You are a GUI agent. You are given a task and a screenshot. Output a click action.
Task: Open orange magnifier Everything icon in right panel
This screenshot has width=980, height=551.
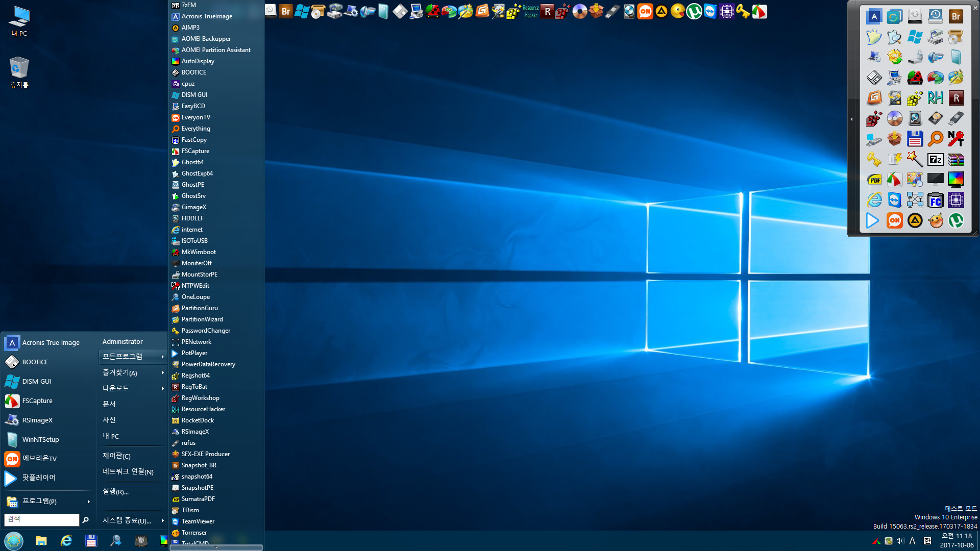pyautogui.click(x=935, y=139)
